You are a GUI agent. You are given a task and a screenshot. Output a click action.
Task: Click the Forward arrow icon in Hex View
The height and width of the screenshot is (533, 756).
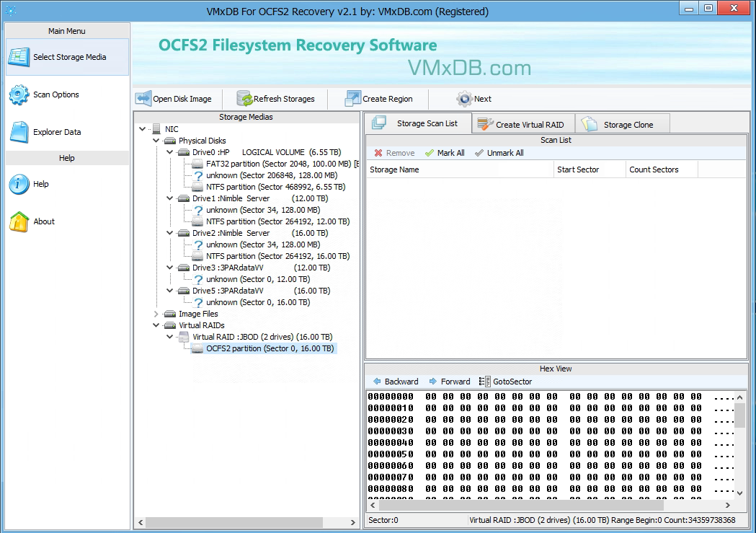click(433, 381)
